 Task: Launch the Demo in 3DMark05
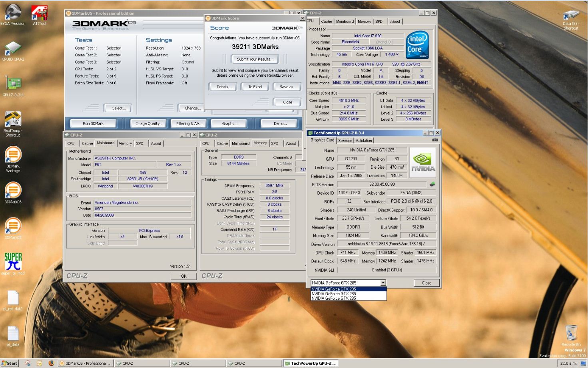(x=280, y=123)
